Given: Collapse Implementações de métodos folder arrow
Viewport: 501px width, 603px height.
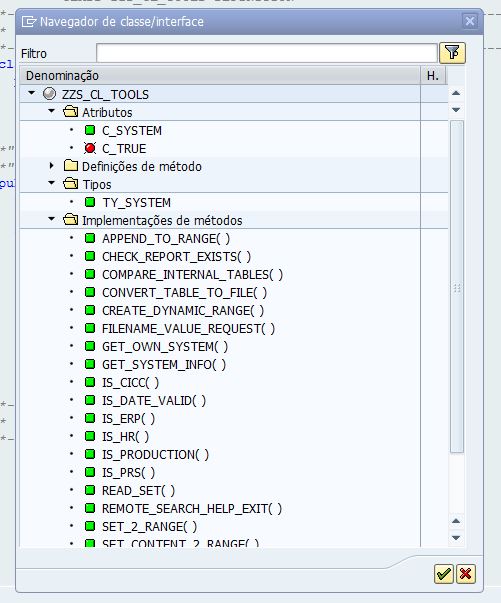Looking at the screenshot, I should coord(52,219).
